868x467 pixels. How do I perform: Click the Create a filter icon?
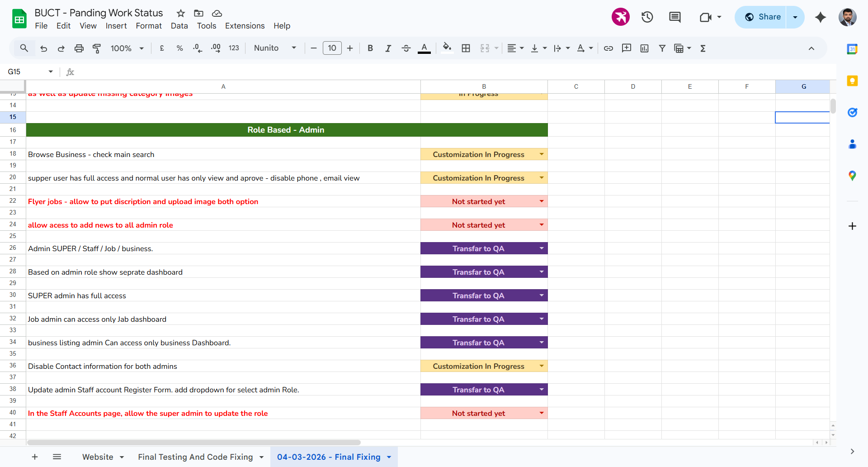point(662,48)
